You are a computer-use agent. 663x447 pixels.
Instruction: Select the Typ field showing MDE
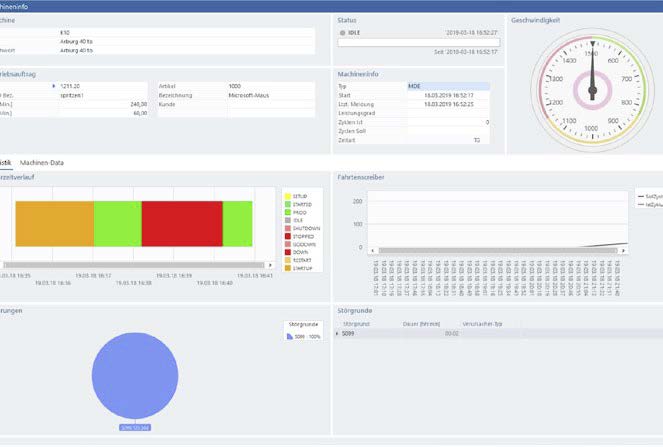(x=448, y=87)
